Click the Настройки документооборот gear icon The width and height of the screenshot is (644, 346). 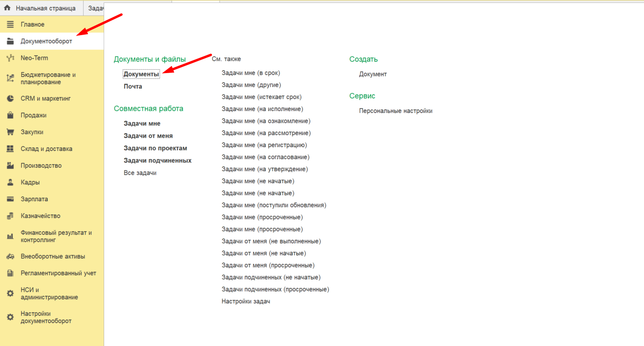(10, 317)
